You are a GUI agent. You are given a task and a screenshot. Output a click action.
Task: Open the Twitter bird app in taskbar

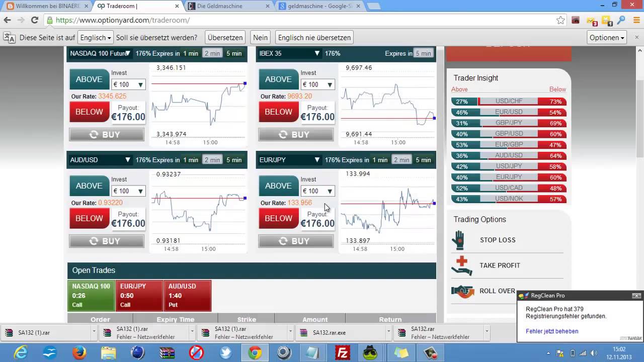pyautogui.click(x=225, y=353)
